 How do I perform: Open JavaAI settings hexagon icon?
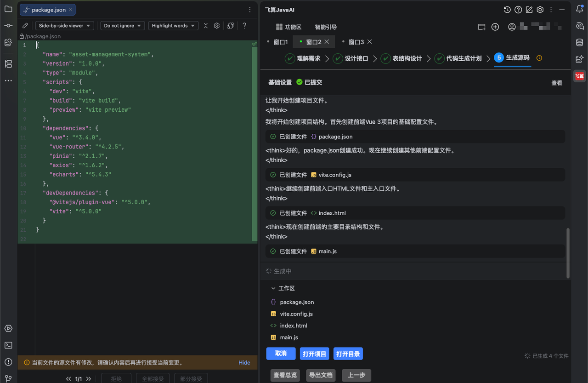click(540, 10)
